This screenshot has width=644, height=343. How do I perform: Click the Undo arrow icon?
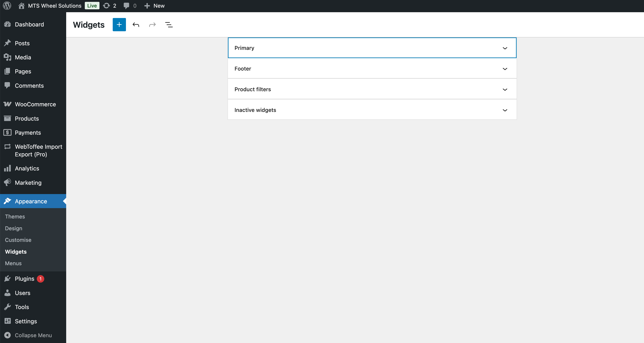point(136,24)
